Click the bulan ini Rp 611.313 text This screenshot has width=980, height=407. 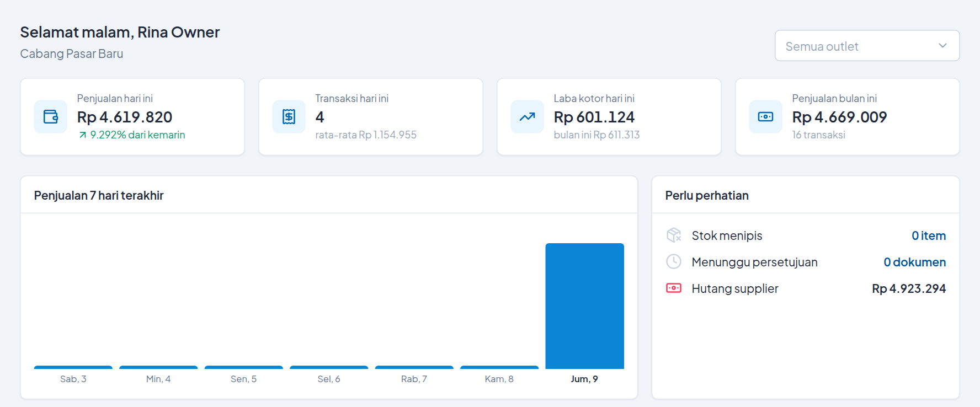pyautogui.click(x=596, y=135)
